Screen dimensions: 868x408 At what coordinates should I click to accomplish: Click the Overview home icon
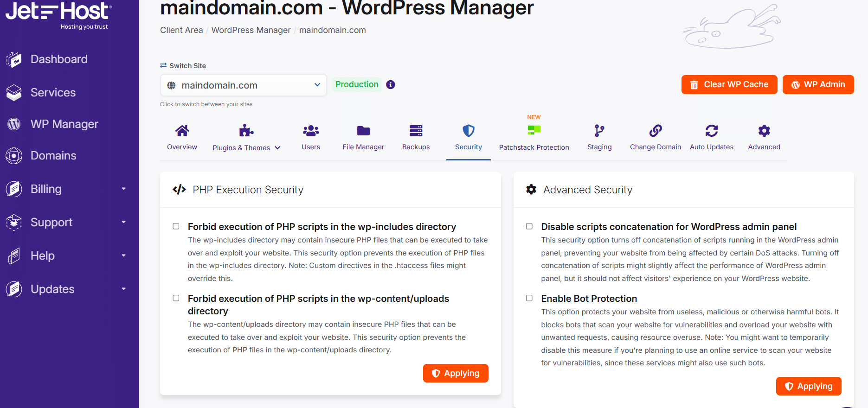click(182, 131)
